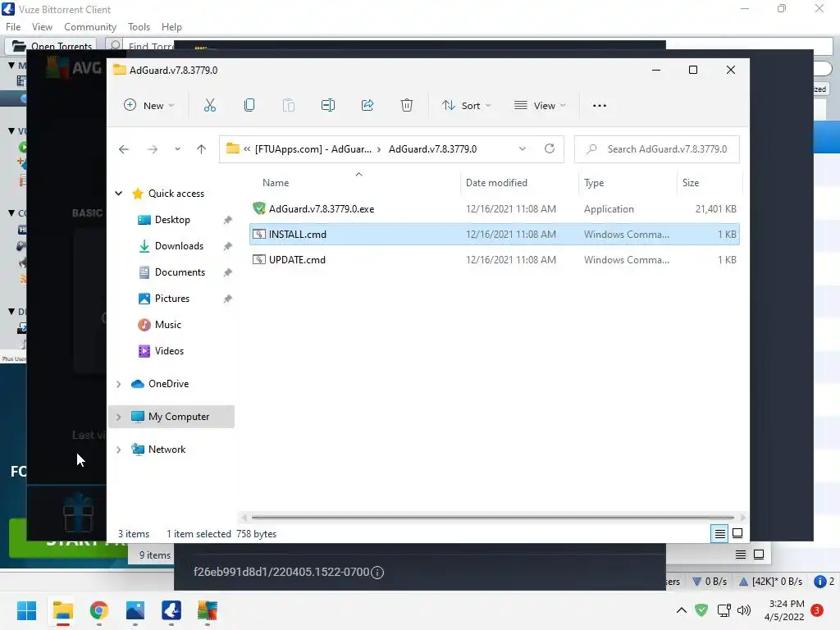This screenshot has width=840, height=630.
Task: Collapse the Quick access tree node
Action: [x=119, y=194]
